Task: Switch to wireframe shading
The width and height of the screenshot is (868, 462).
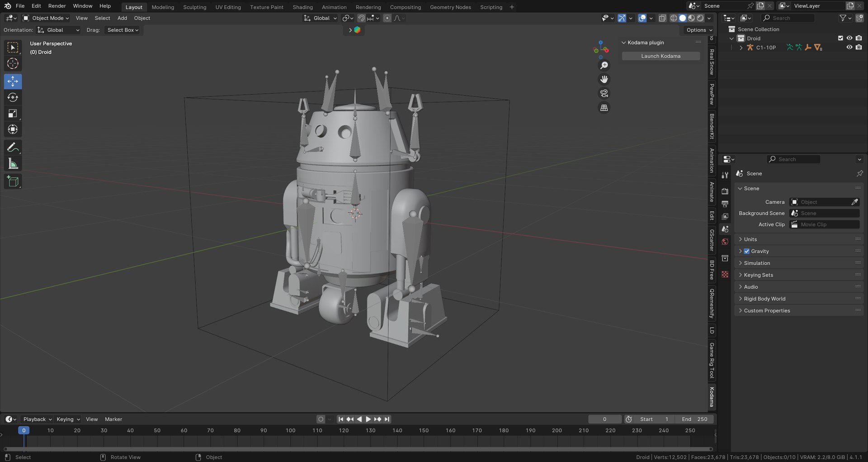Action: (674, 18)
